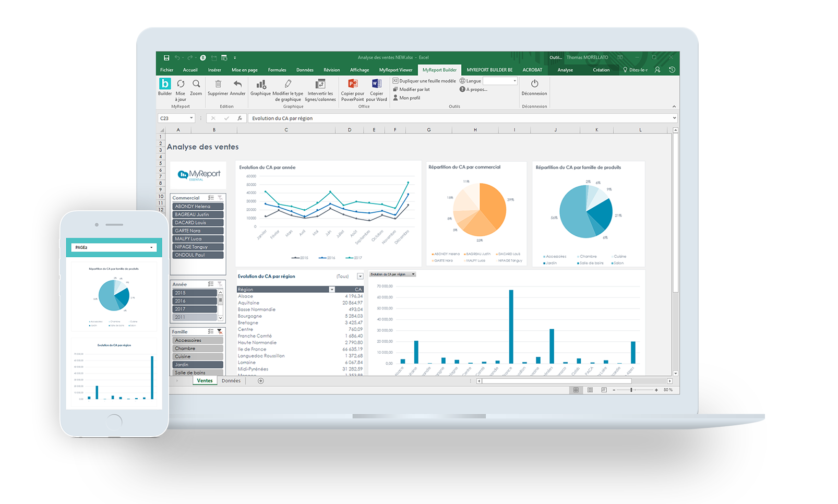Open the MyReport Viewer tab
838x504 pixels.
pos(396,70)
